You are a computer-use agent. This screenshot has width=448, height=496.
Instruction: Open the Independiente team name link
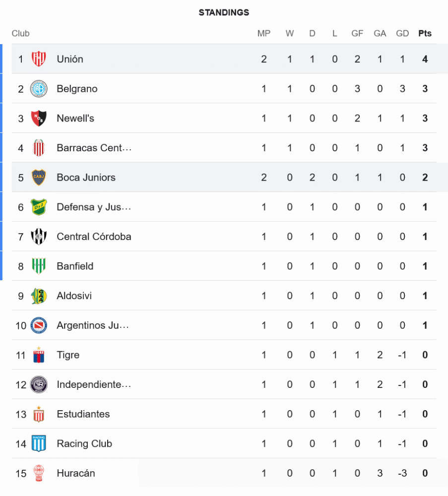94,384
